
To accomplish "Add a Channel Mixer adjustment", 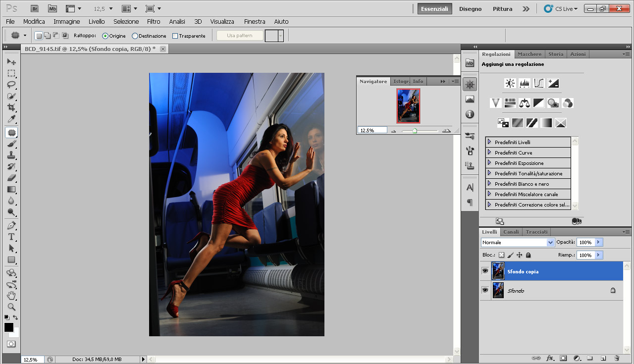I will [568, 103].
